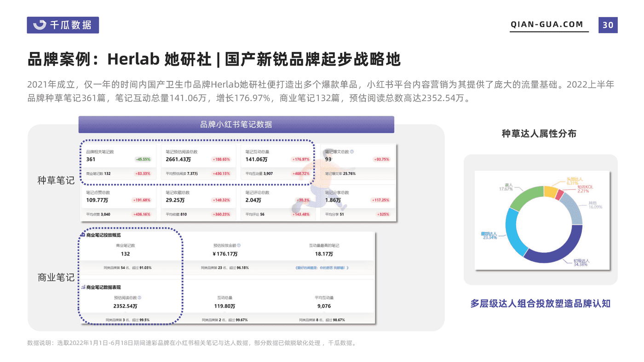644x362 pixels.
Task: Click the 同类品牌第 54 名 ranking text
Action: point(128,267)
